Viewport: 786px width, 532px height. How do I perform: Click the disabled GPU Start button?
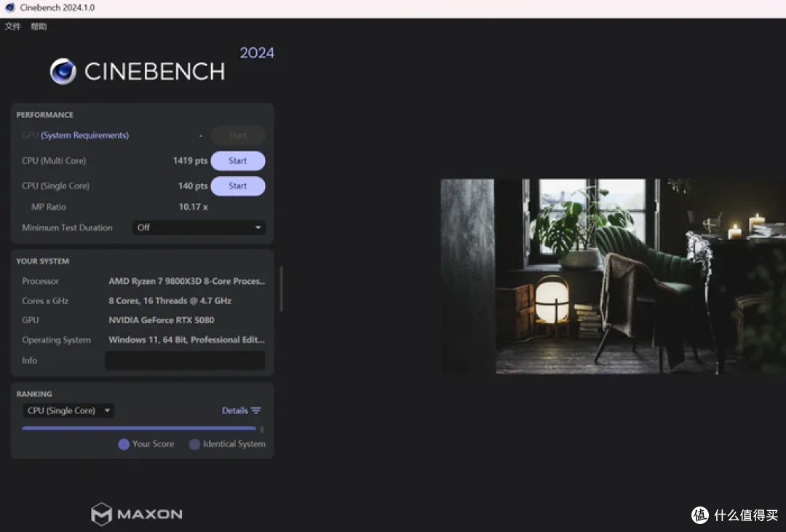(x=237, y=135)
